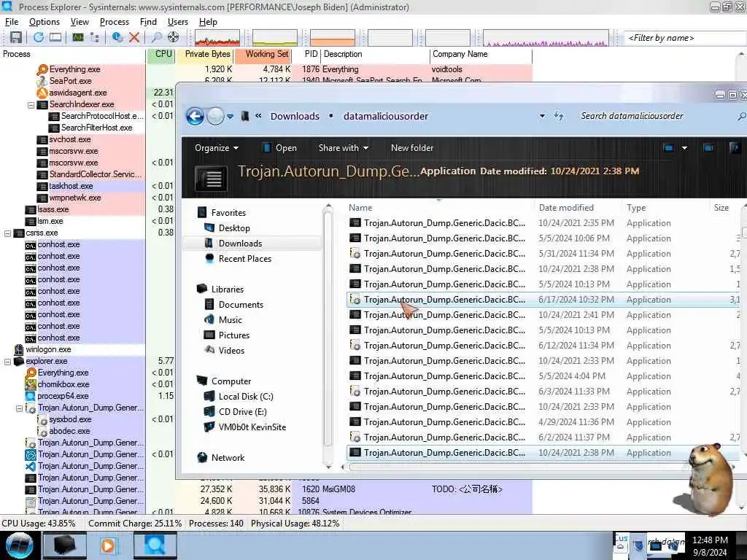
Task: Open the media player taskbar icon
Action: click(108, 545)
